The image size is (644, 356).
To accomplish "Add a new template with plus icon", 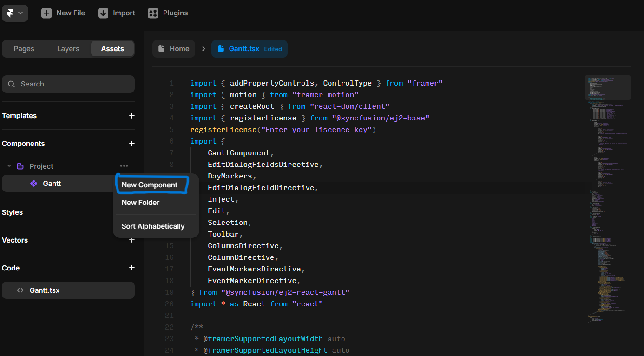I will (132, 116).
